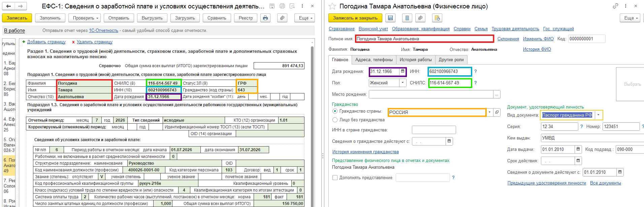This screenshot has width=644, height=207.
Task: Click the Кем выдан field containing УМВД
Action: pos(592,138)
